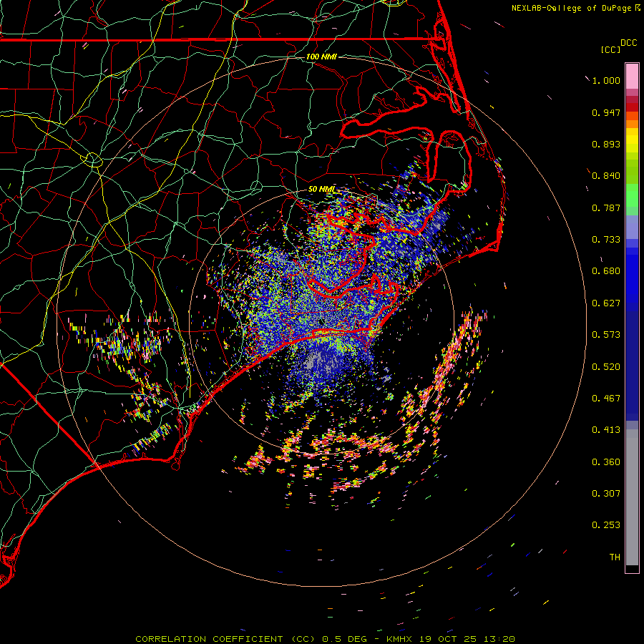644x644 pixels.
Task: Click the 0.787 legend value
Action: pyautogui.click(x=606, y=208)
